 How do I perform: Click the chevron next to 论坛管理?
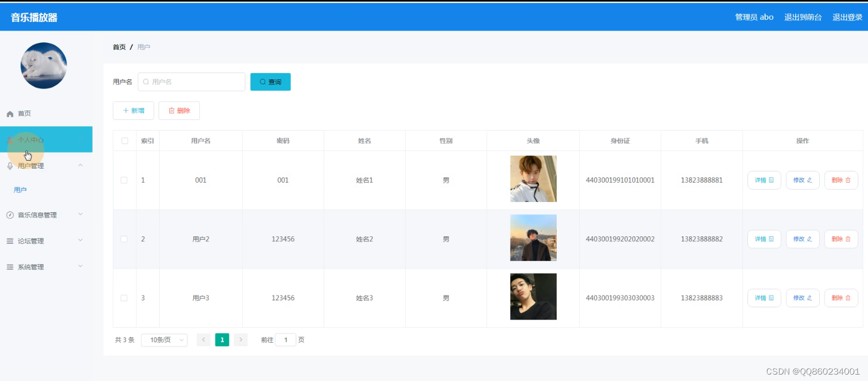(80, 240)
